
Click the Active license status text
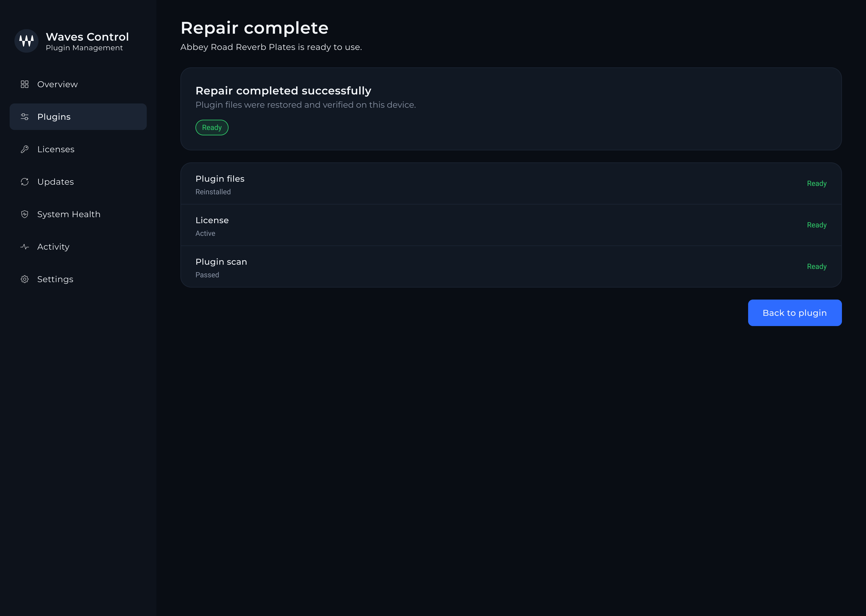(x=205, y=233)
